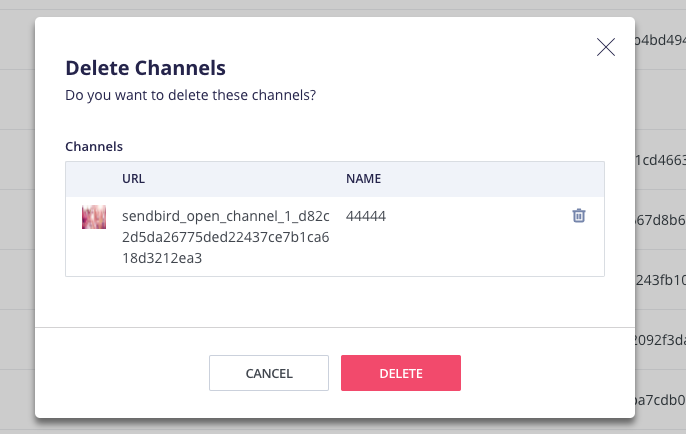This screenshot has height=434, width=686.
Task: Click the NAME column header
Action: point(363,179)
